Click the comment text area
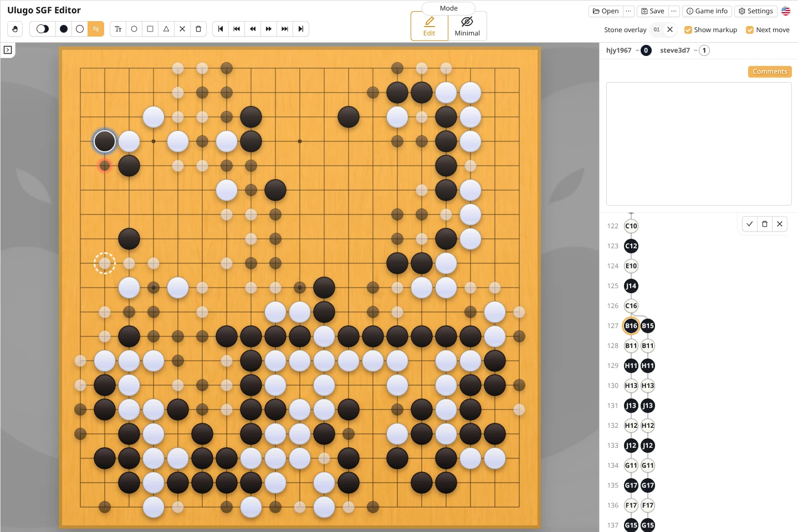The image size is (798, 532). click(699, 144)
